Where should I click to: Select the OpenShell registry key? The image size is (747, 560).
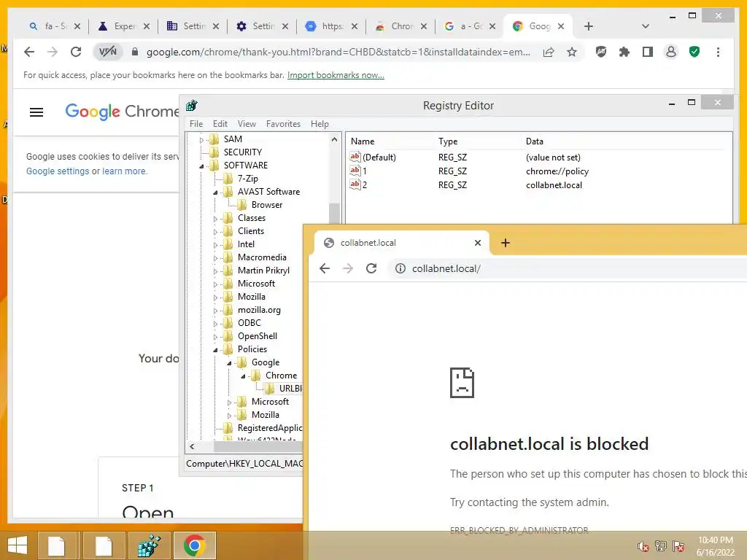[x=258, y=336]
